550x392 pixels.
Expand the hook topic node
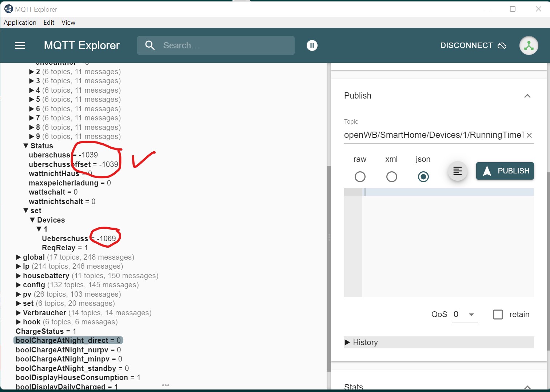19,322
